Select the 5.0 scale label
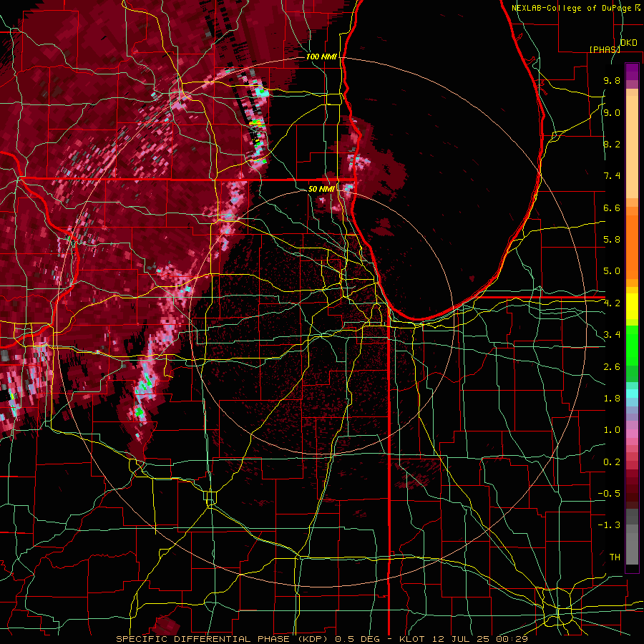Viewport: 644px width, 644px height. pyautogui.click(x=612, y=271)
